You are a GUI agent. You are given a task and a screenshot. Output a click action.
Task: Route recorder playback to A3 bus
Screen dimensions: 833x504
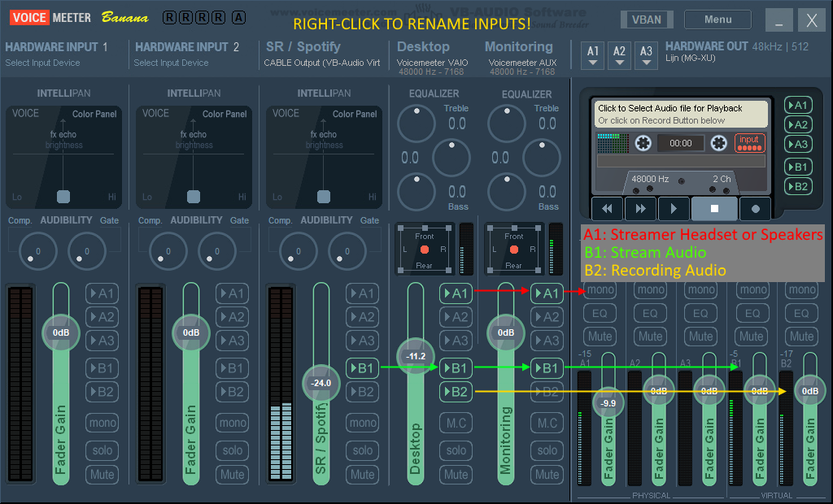798,144
